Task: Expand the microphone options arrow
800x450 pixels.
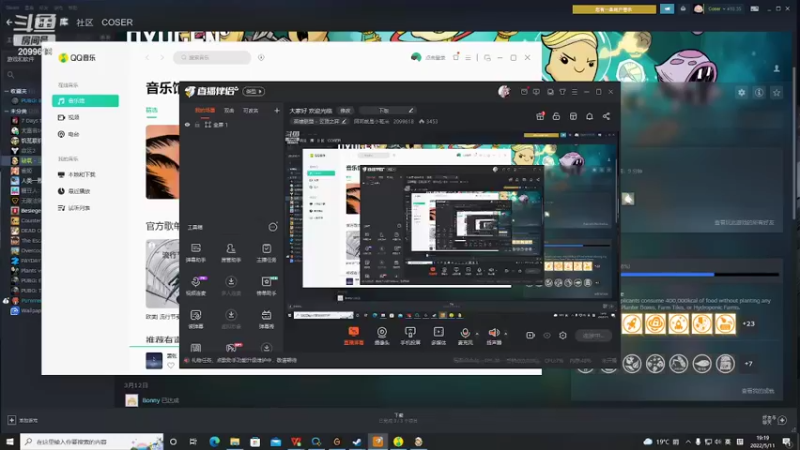Action: [477, 334]
